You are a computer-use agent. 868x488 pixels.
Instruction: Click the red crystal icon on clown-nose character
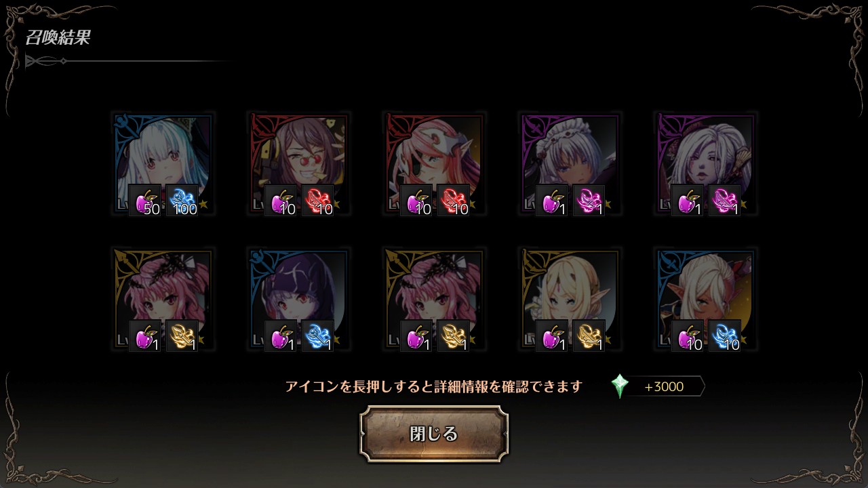[x=318, y=201]
